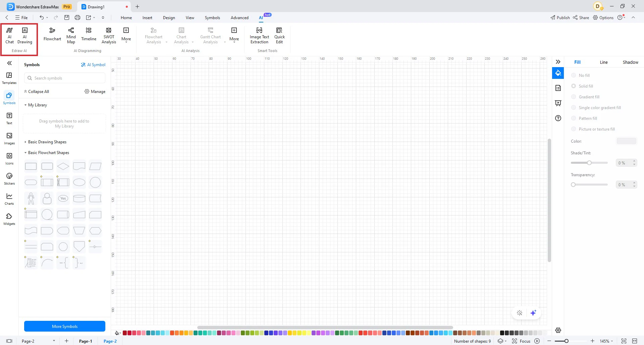Click the More Symbols button
The image size is (644, 345).
pos(65,326)
